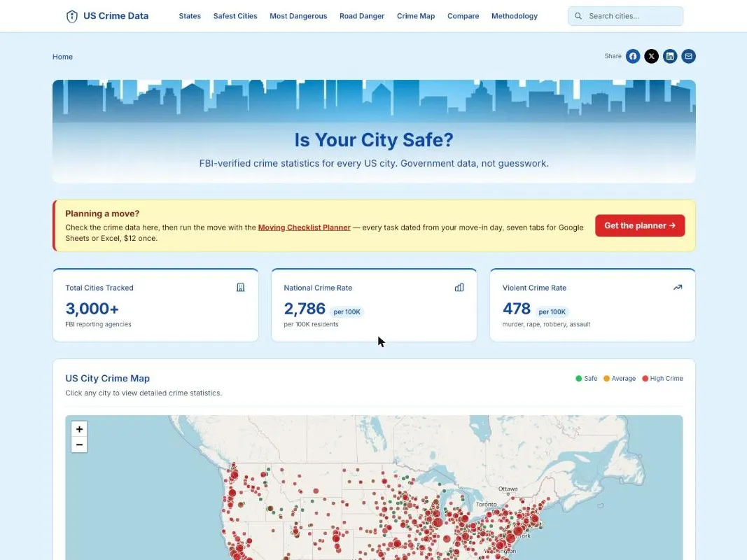Click the Ottawa label on the map
This screenshot has width=747, height=560.
click(x=508, y=489)
